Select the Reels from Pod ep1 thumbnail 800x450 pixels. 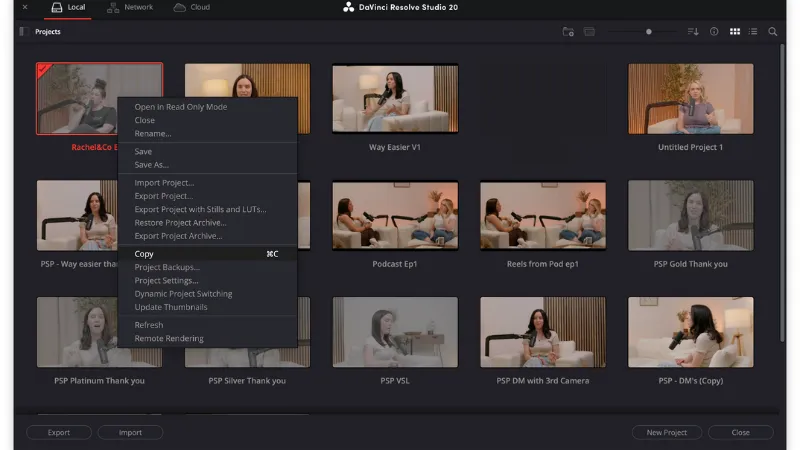tap(543, 215)
